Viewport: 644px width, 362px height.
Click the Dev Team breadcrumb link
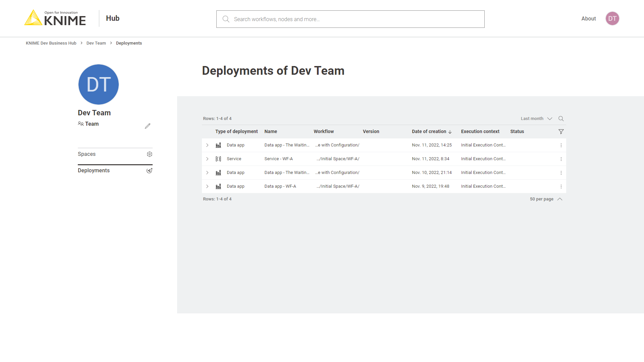(x=96, y=43)
